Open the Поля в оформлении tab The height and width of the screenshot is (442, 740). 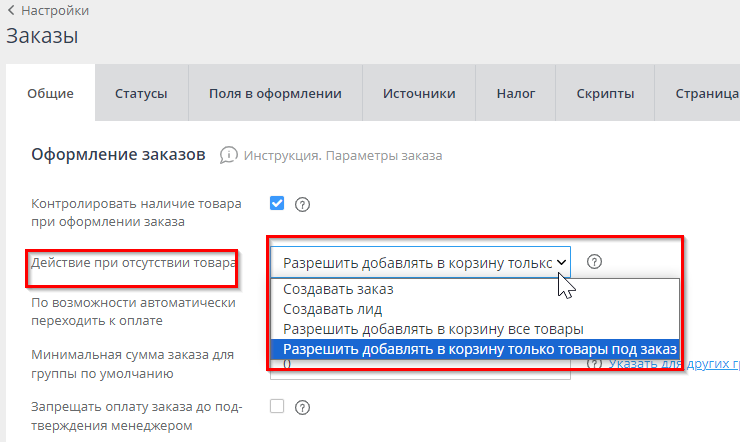point(275,93)
